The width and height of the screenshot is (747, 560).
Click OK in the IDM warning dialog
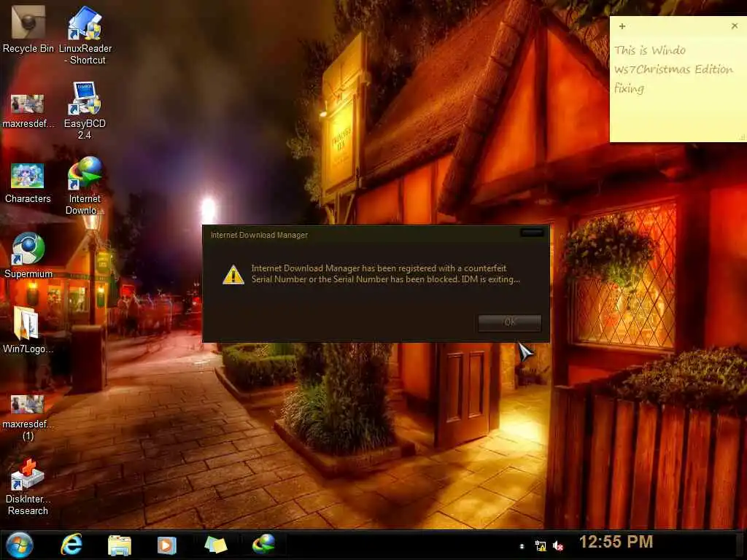click(510, 322)
